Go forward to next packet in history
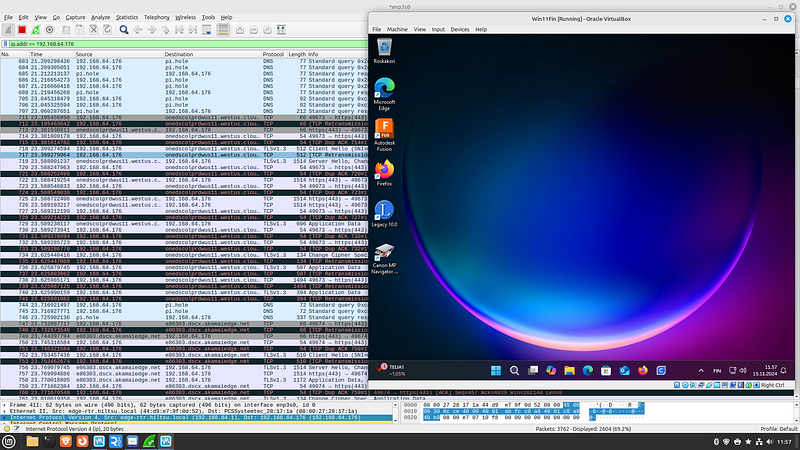This screenshot has width=800, height=450. click(x=152, y=30)
